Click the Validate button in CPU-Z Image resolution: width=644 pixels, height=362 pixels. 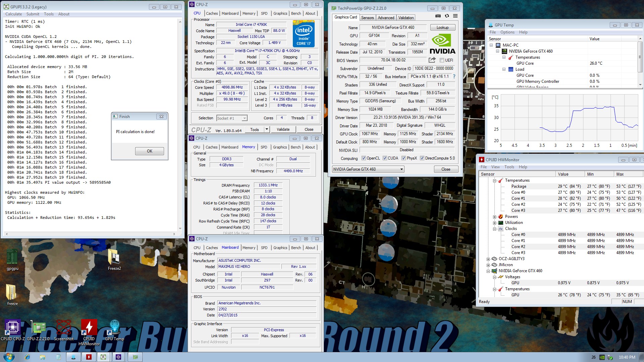[283, 129]
